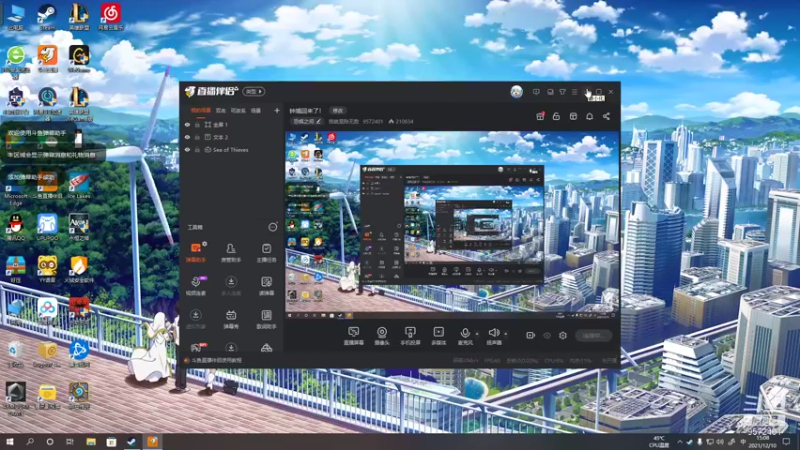Click the stream preview canvas
This screenshot has width=800, height=450.
[452, 225]
